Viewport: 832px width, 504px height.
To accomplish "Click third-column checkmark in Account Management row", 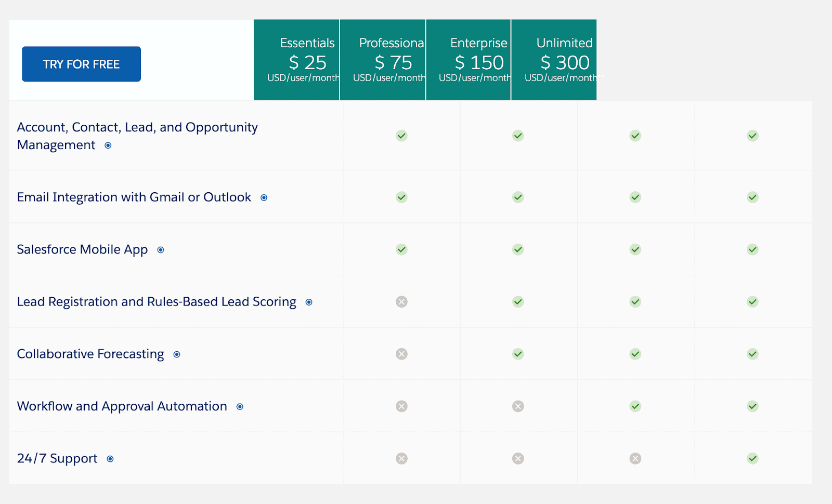I will click(635, 136).
